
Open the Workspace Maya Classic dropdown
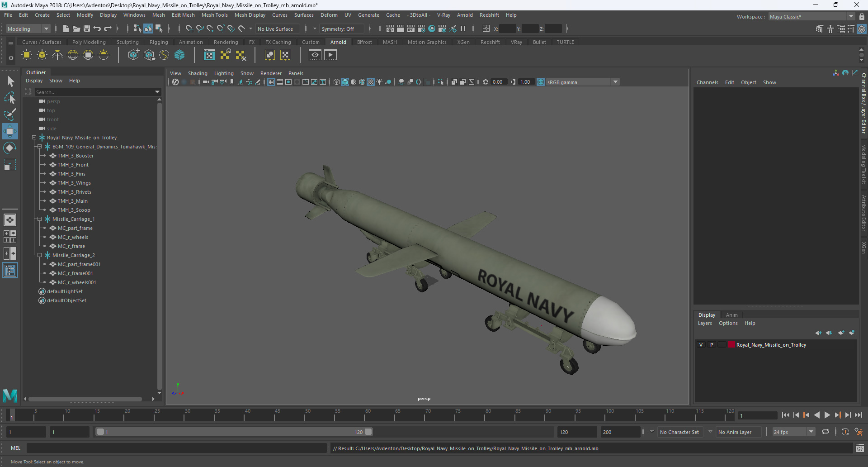812,16
